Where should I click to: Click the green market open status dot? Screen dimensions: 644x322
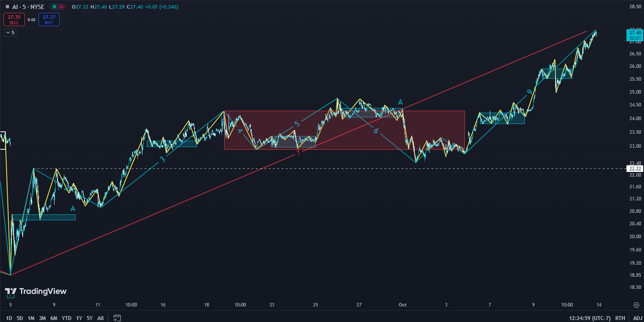pyautogui.click(x=55, y=7)
